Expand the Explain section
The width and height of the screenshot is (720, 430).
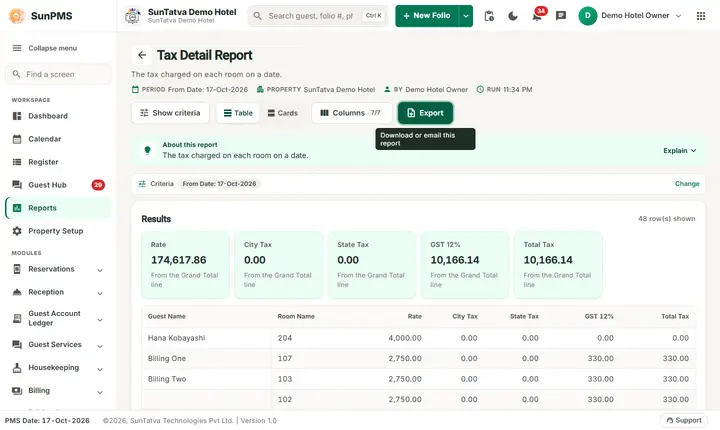(680, 151)
